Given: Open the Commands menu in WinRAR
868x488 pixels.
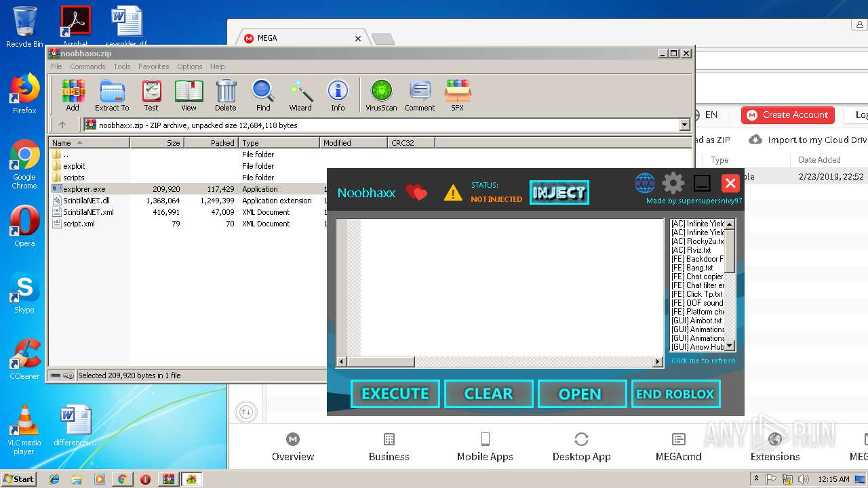Looking at the screenshot, I should 87,66.
